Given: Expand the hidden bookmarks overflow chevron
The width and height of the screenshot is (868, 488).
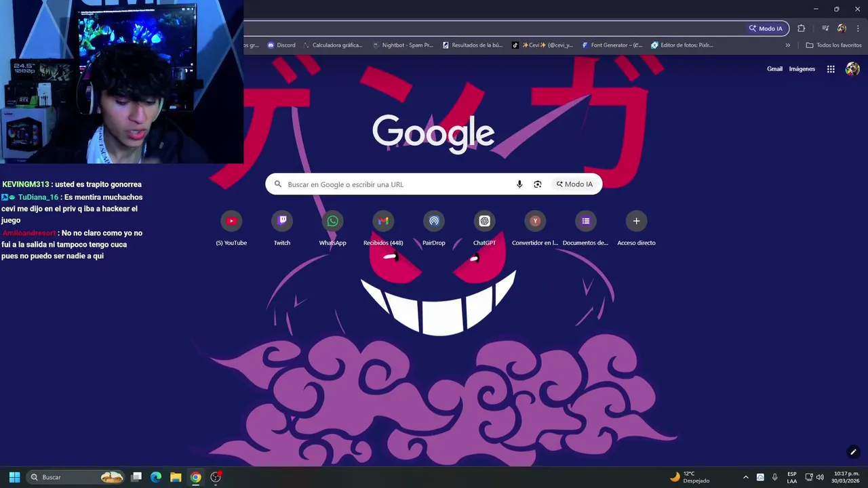Looking at the screenshot, I should coord(788,45).
